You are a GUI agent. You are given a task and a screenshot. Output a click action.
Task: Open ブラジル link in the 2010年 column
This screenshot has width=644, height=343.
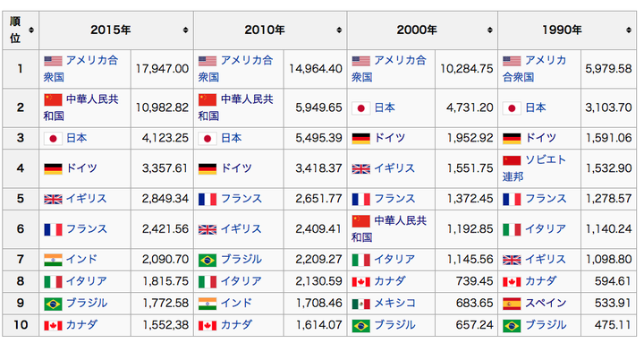point(241,259)
